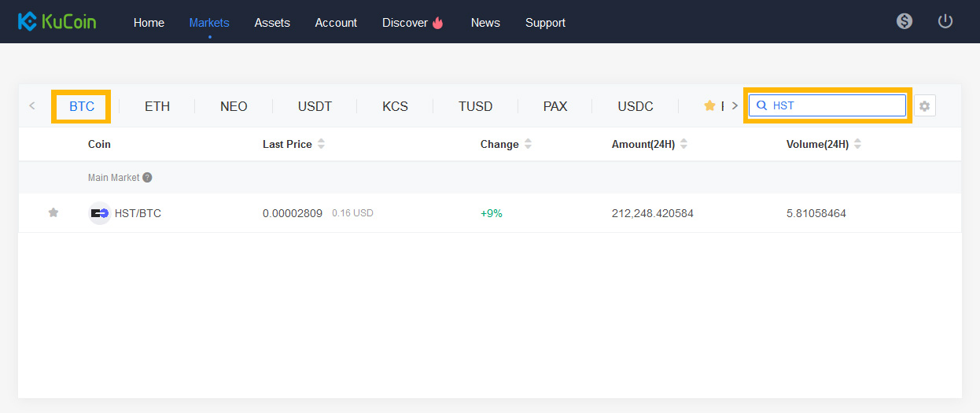Viewport: 980px width, 413px height.
Task: Select the TUSD market tab
Action: click(475, 106)
